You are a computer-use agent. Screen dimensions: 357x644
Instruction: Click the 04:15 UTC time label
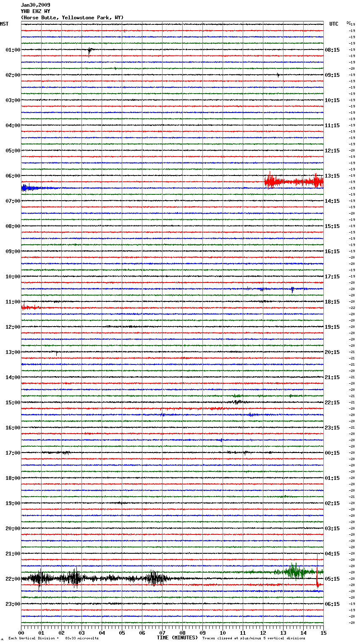pyautogui.click(x=332, y=554)
